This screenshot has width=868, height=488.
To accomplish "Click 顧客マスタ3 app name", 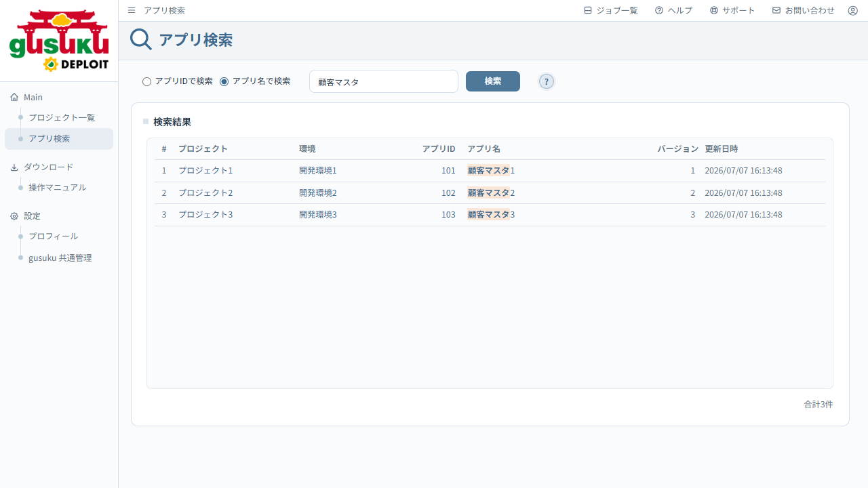I will tap(491, 215).
